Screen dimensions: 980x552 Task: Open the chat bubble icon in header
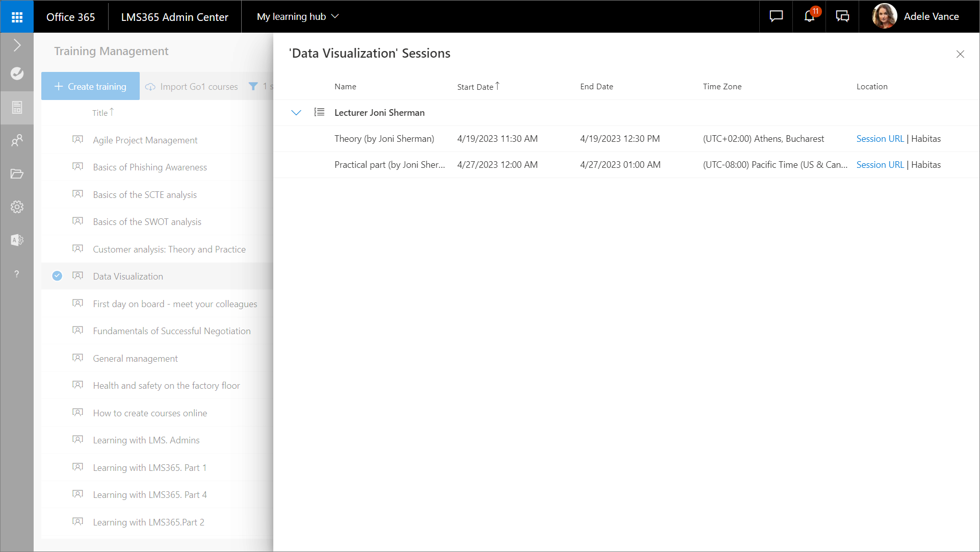tap(776, 16)
